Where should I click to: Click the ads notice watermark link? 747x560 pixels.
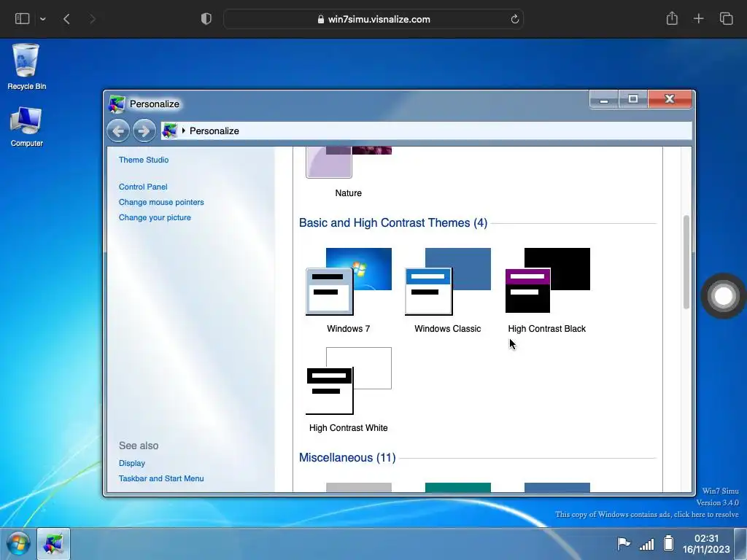point(646,514)
